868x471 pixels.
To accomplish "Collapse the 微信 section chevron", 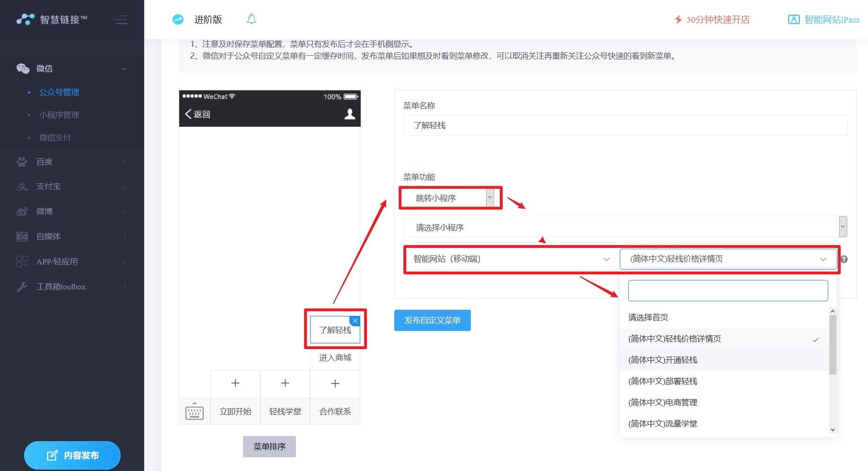I will (x=124, y=69).
